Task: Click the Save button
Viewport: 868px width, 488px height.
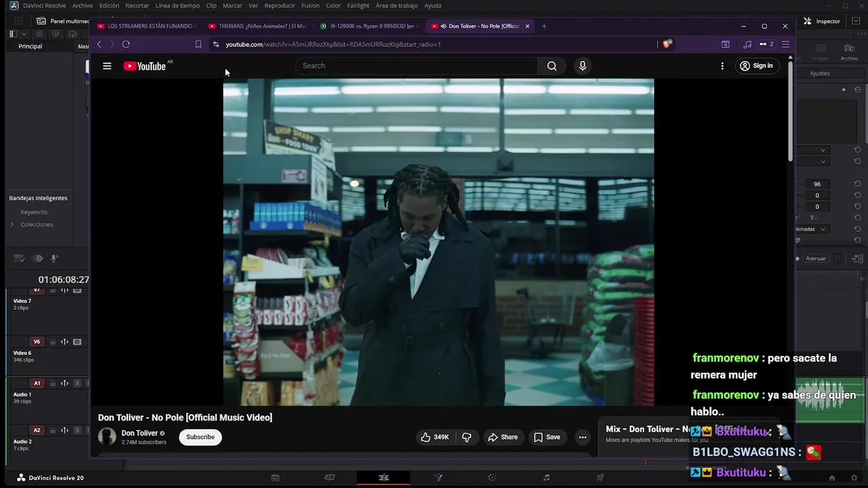Action: 547,437
